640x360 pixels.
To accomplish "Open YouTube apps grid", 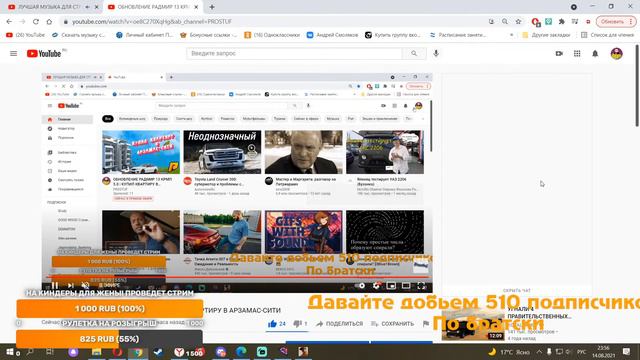I will (x=577, y=53).
